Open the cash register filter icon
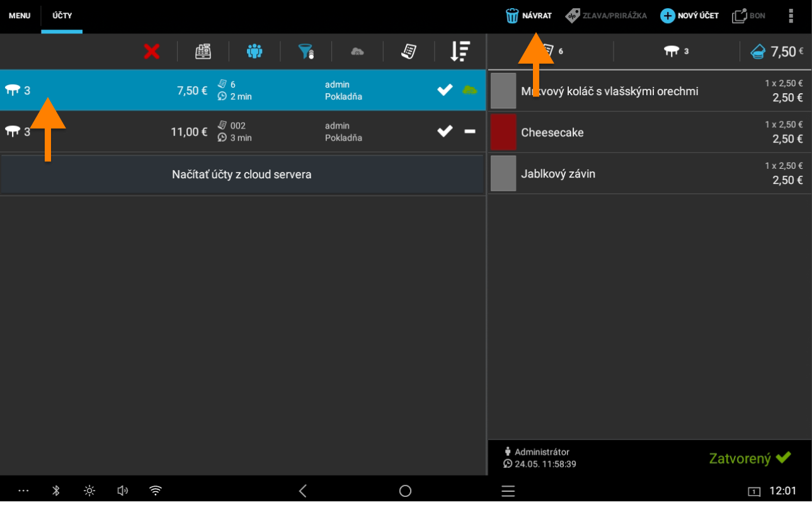812x507 pixels. (x=203, y=52)
